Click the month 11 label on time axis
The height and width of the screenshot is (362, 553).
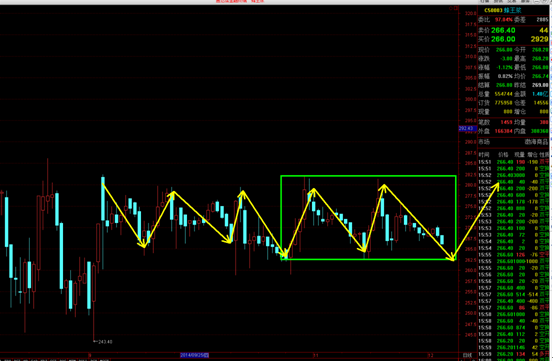pyautogui.click(x=315, y=355)
